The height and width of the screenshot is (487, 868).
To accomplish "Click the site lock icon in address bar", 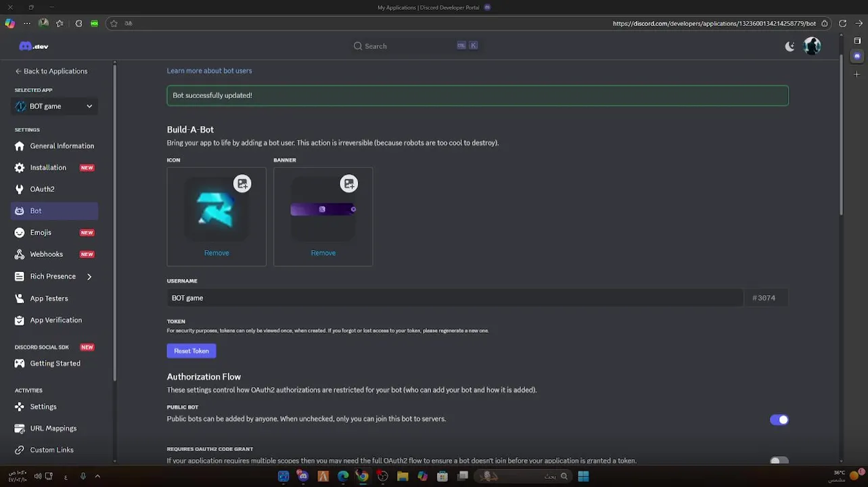I will click(x=824, y=23).
